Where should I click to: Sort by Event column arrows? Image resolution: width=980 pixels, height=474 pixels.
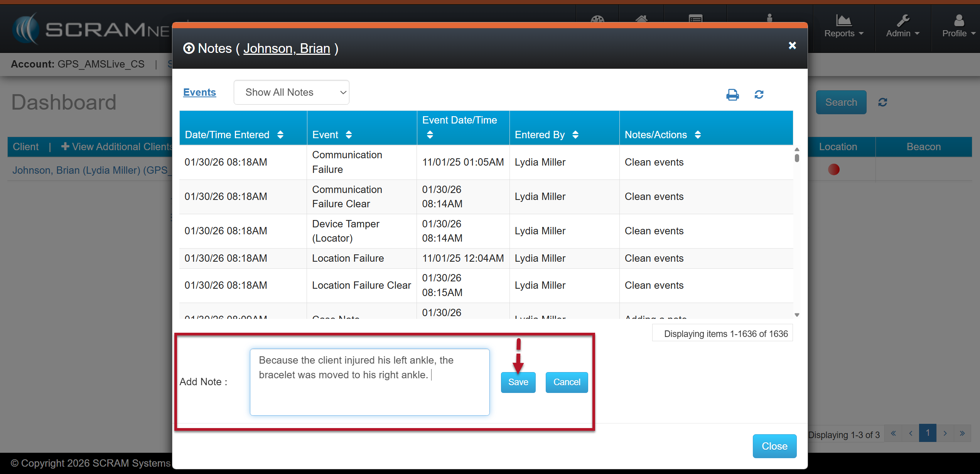pos(349,135)
